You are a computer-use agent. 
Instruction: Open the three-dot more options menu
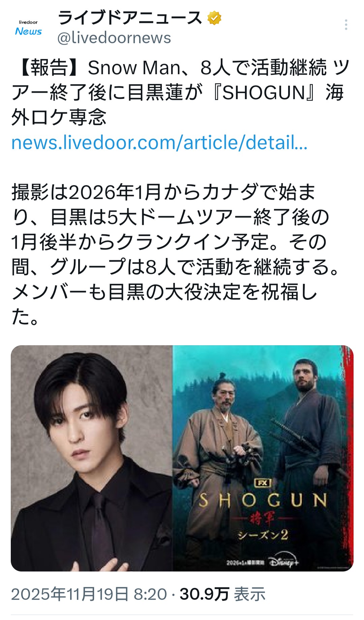coord(346,25)
